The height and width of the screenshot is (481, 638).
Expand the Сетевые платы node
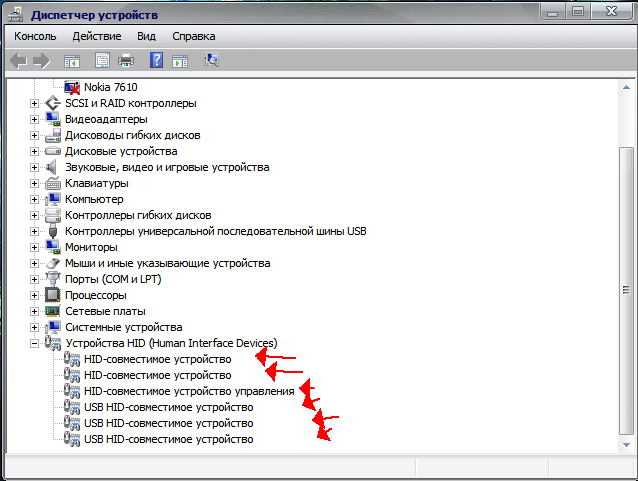coord(34,311)
